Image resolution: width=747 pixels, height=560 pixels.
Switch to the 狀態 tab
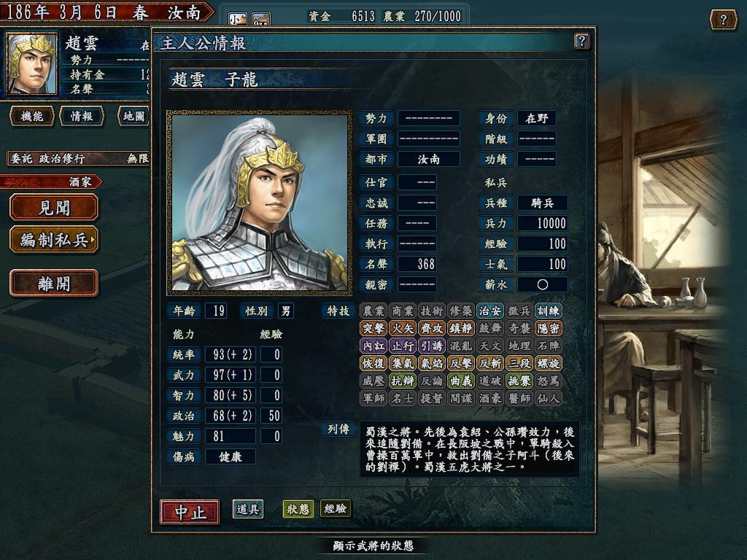point(298,509)
